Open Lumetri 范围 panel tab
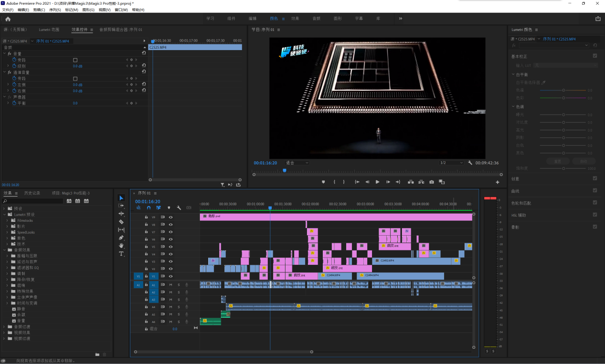605x364 pixels. (49, 30)
